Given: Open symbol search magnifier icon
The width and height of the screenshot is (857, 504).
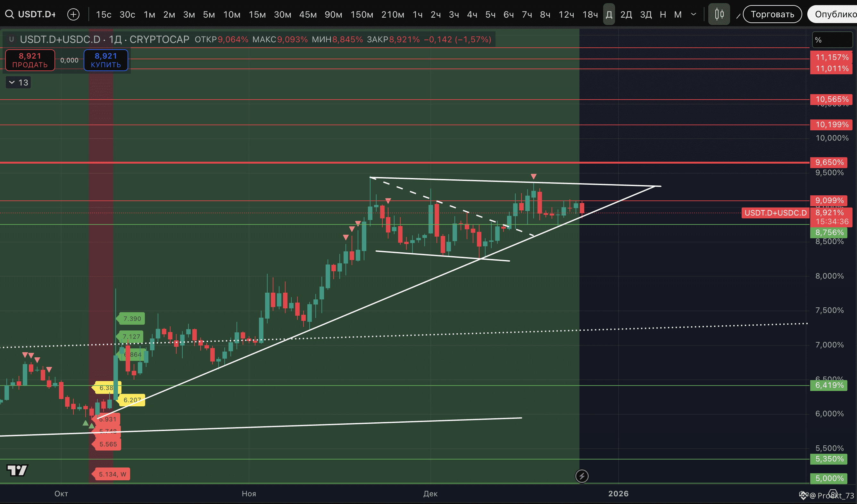Looking at the screenshot, I should pyautogui.click(x=10, y=14).
